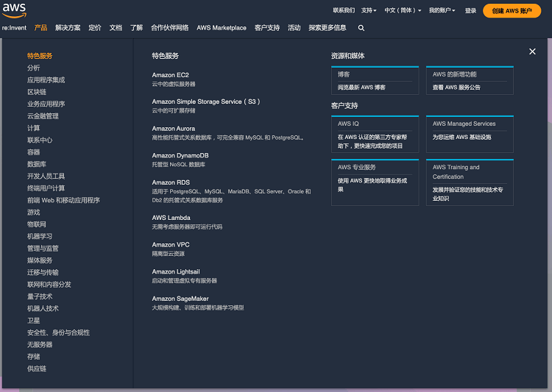Click the 创建 AWS 账户 button
This screenshot has height=392, width=552.
click(x=512, y=10)
